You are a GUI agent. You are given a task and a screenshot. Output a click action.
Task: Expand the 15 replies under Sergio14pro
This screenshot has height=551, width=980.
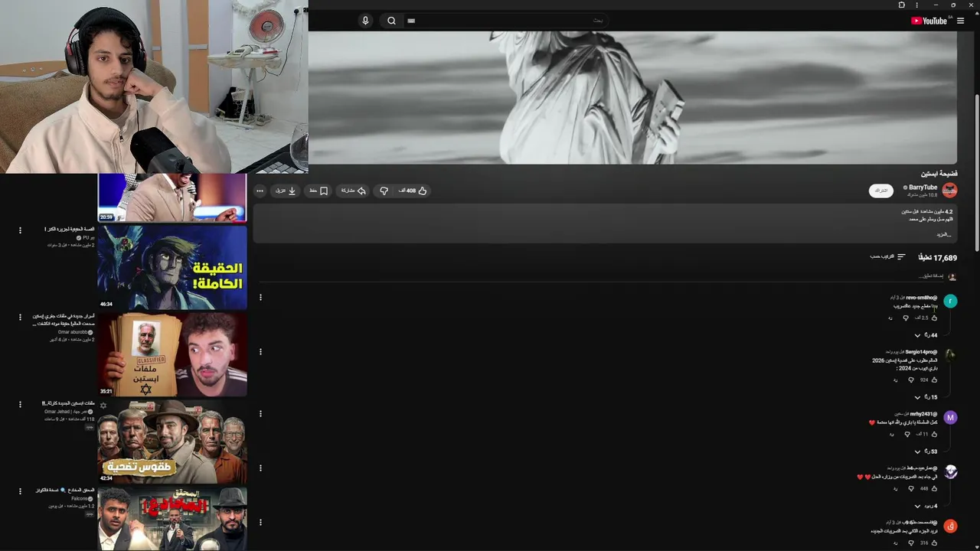point(926,397)
